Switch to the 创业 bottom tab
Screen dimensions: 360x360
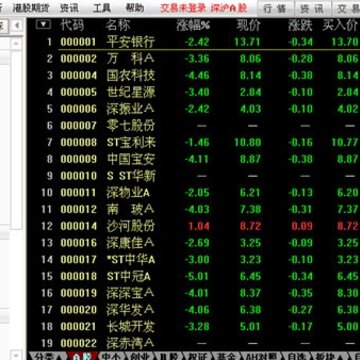tap(140, 356)
